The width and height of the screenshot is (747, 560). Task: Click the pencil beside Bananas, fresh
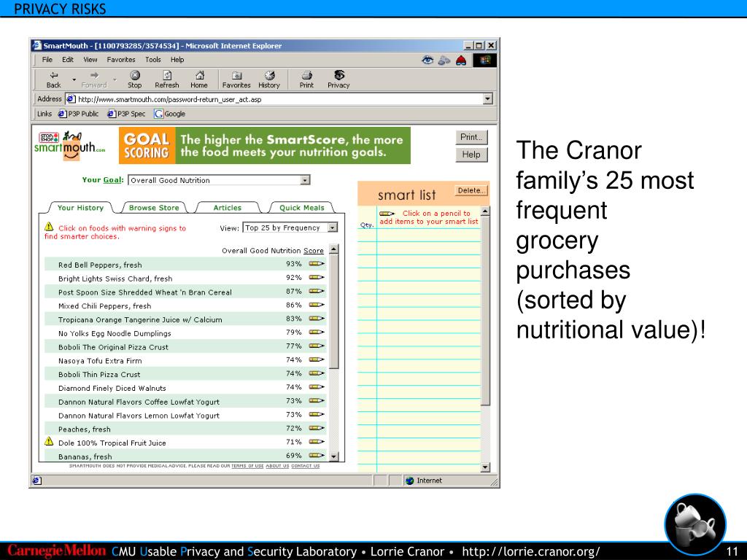pos(317,456)
